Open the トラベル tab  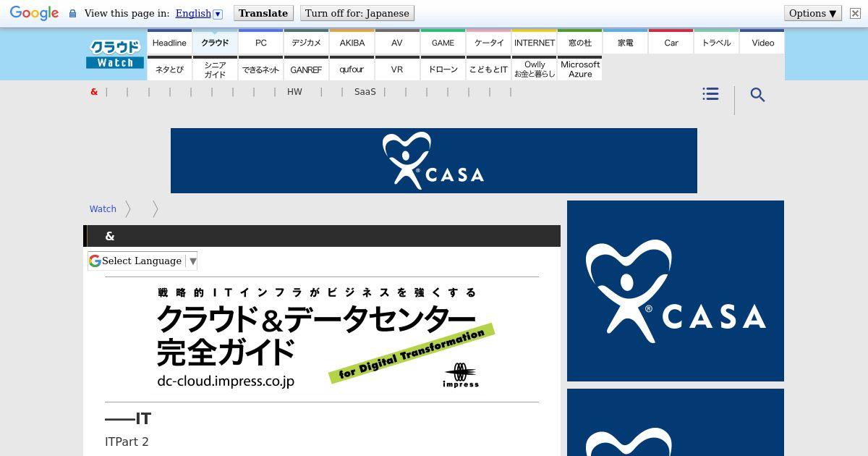click(x=717, y=43)
